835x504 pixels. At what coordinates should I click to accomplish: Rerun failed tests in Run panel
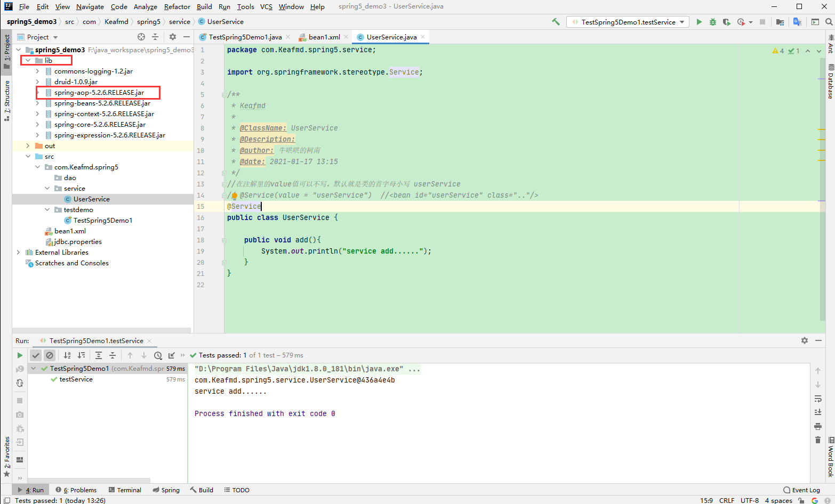pos(20,369)
